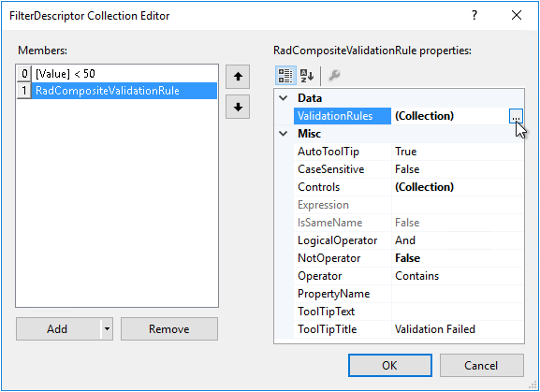Collapse the Misc category
Screen dimensions: 540x392
pos(284,134)
